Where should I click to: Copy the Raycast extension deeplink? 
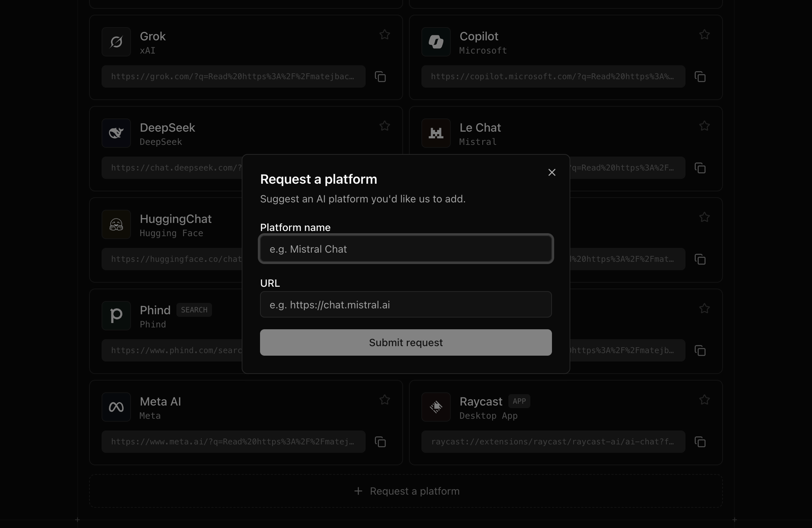(700, 441)
